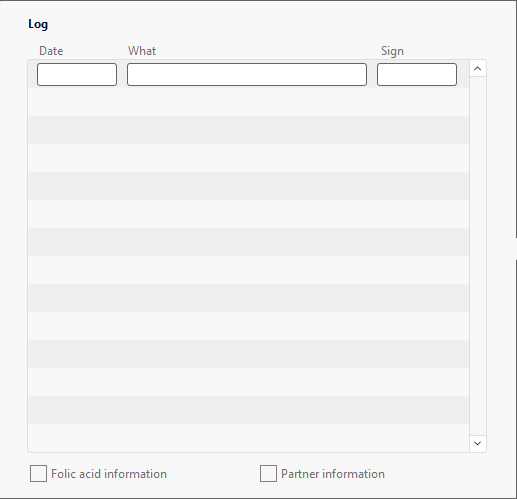Select the last empty row at the list bottom
This screenshot has width=517, height=499.
pos(249,438)
